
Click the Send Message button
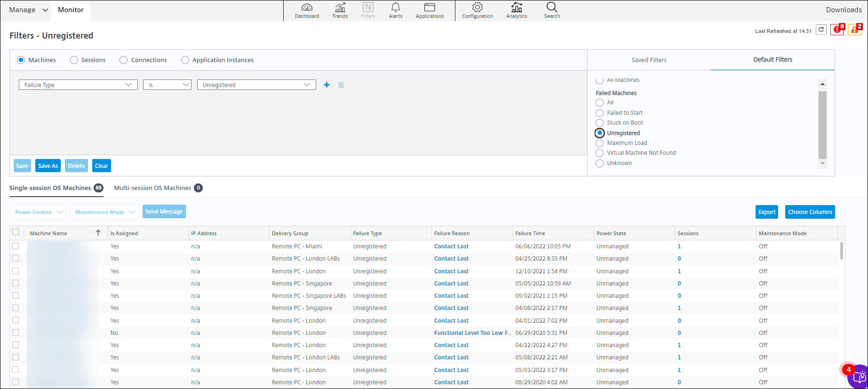click(x=164, y=212)
